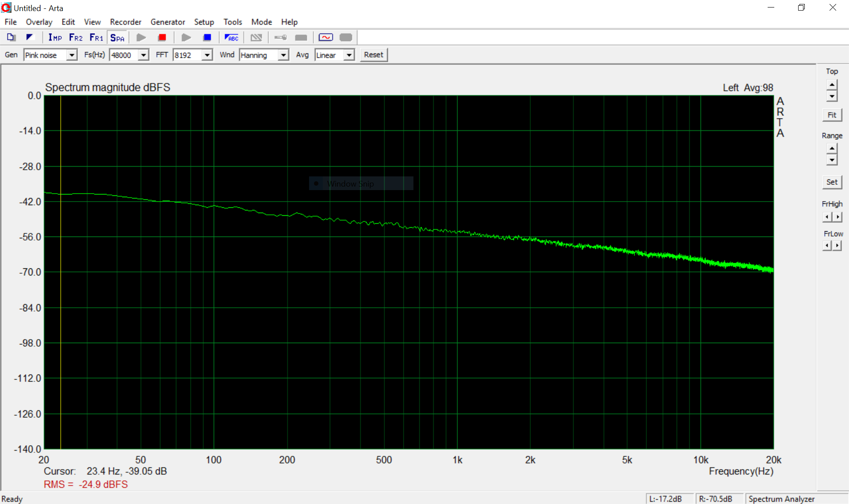Open the FFT size 8192 dropdown
Screen dimensions: 849x504
[x=207, y=55]
